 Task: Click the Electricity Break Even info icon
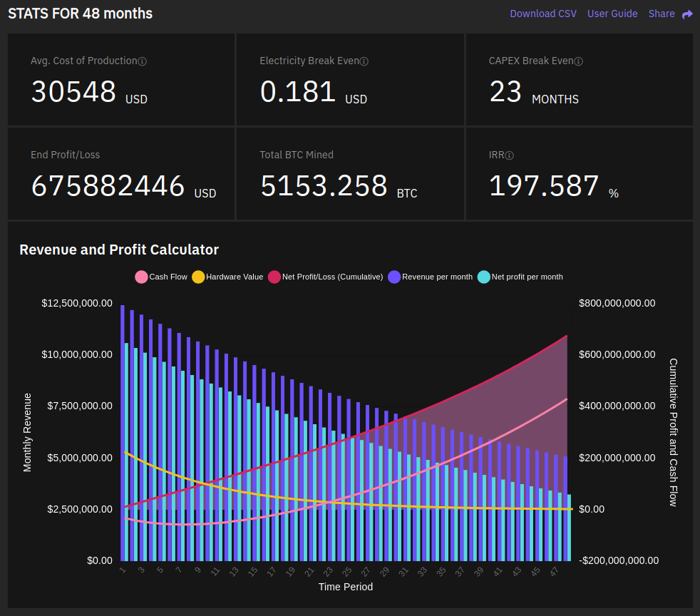[364, 61]
